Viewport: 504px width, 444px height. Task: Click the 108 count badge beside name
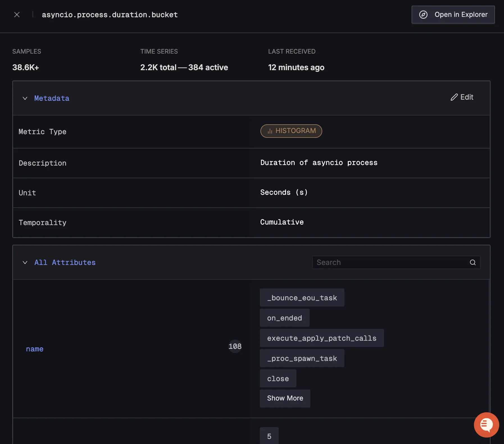[x=235, y=346]
